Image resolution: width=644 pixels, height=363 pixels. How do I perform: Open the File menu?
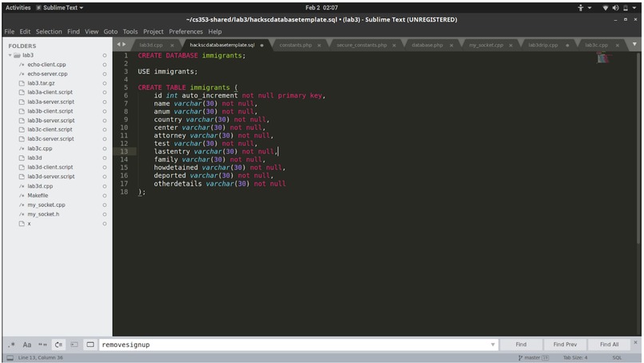click(10, 32)
